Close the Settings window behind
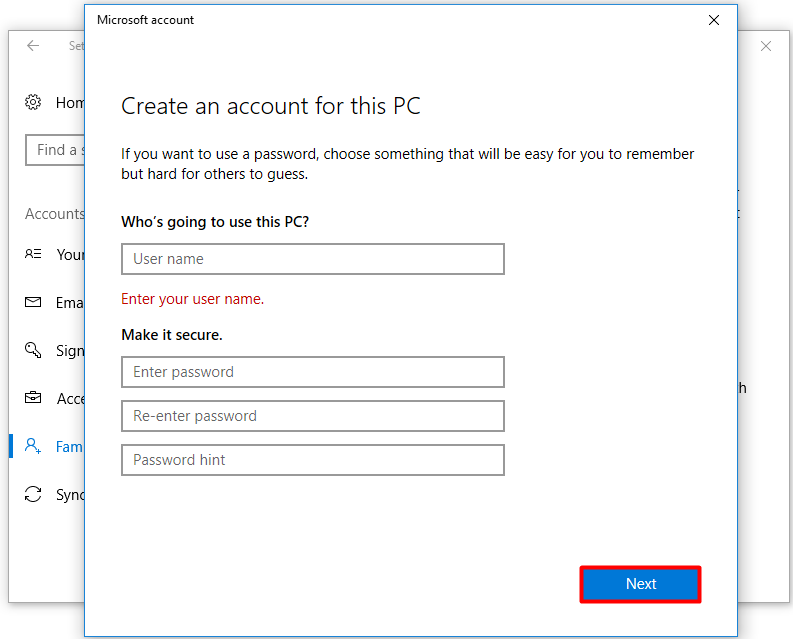The width and height of the screenshot is (793, 639). [x=766, y=46]
